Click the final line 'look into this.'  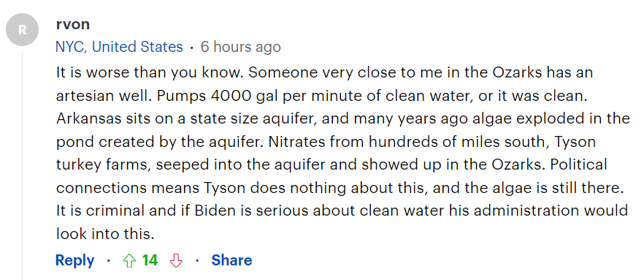pyautogui.click(x=105, y=234)
